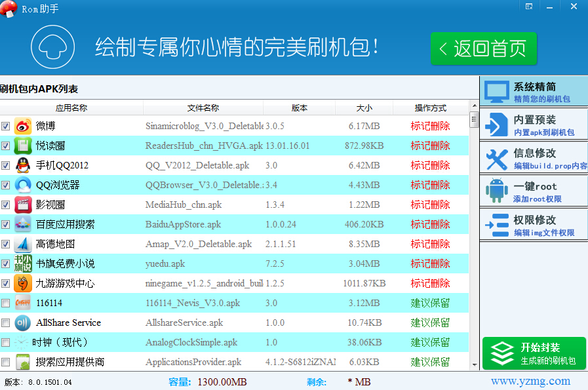Image resolution: width=588 pixels, height=390 pixels.
Task: Select the ApplicationsProvider.apk file name
Action: 193,362
